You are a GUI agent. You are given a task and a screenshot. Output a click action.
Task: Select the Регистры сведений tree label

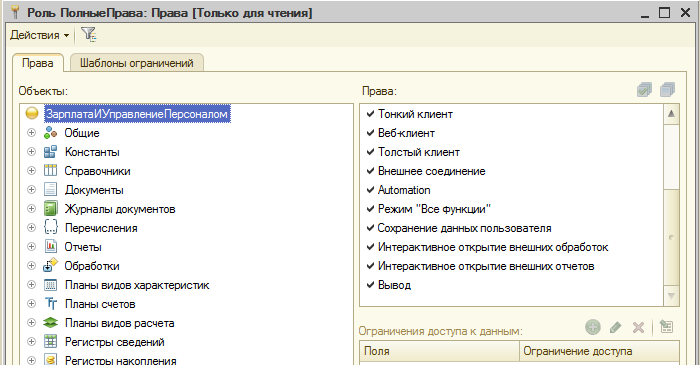pos(115,342)
